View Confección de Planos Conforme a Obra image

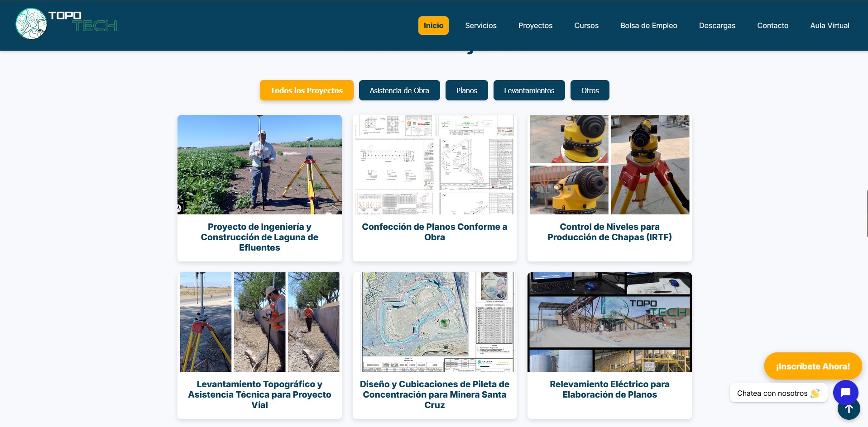(x=434, y=165)
